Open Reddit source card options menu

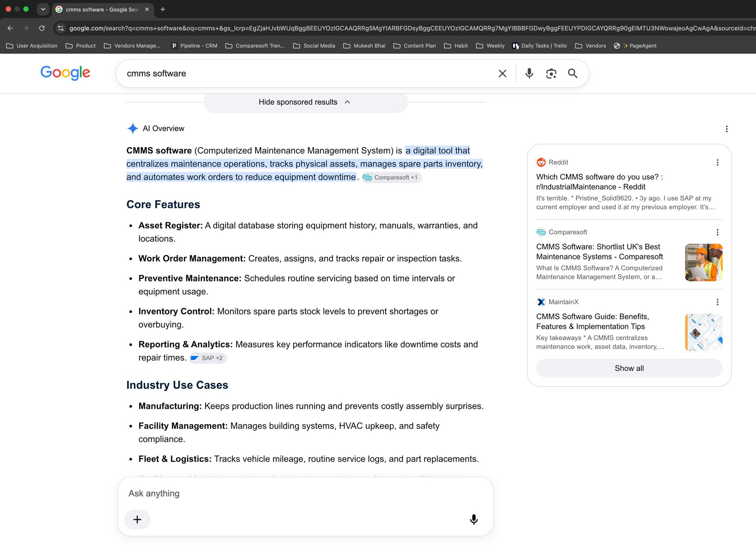tap(717, 162)
